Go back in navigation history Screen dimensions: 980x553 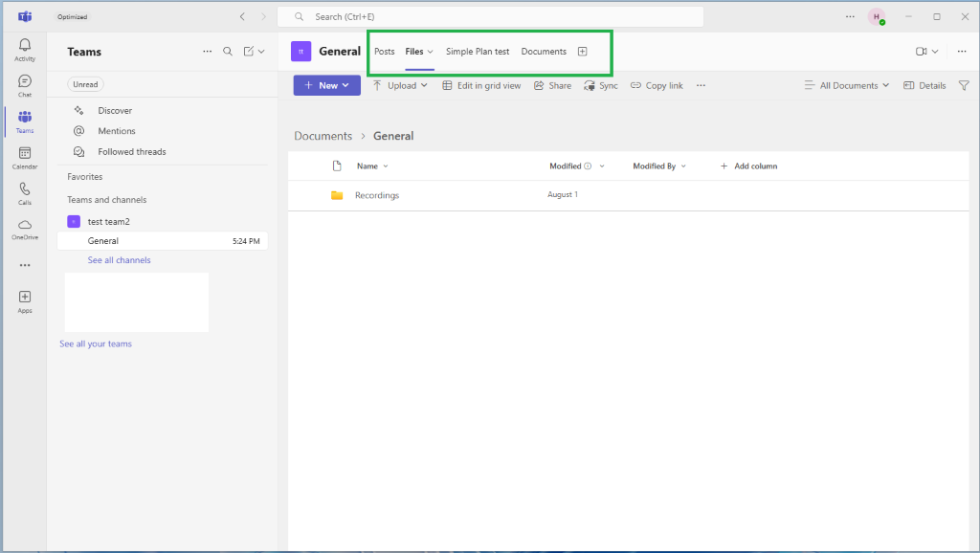[242, 17]
